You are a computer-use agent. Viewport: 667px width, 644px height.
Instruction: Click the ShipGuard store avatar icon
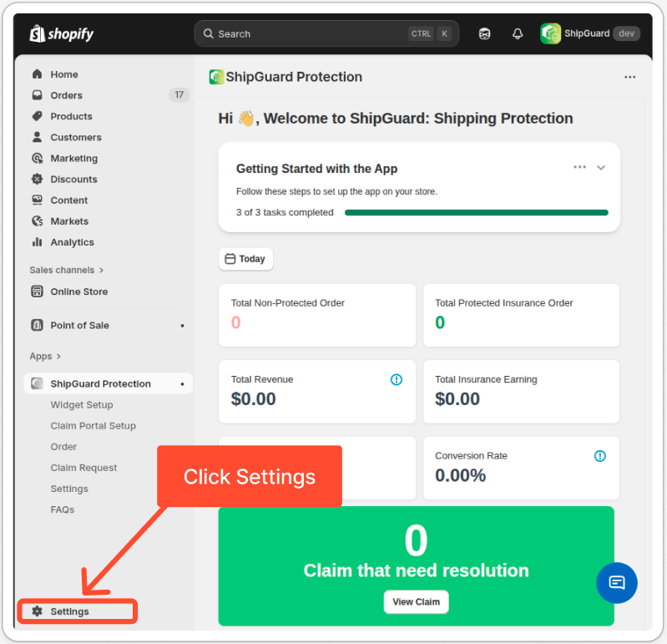[550, 33]
